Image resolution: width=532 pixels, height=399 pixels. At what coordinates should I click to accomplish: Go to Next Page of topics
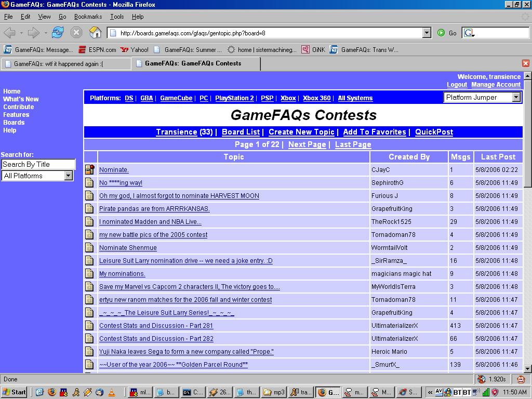[x=307, y=144]
